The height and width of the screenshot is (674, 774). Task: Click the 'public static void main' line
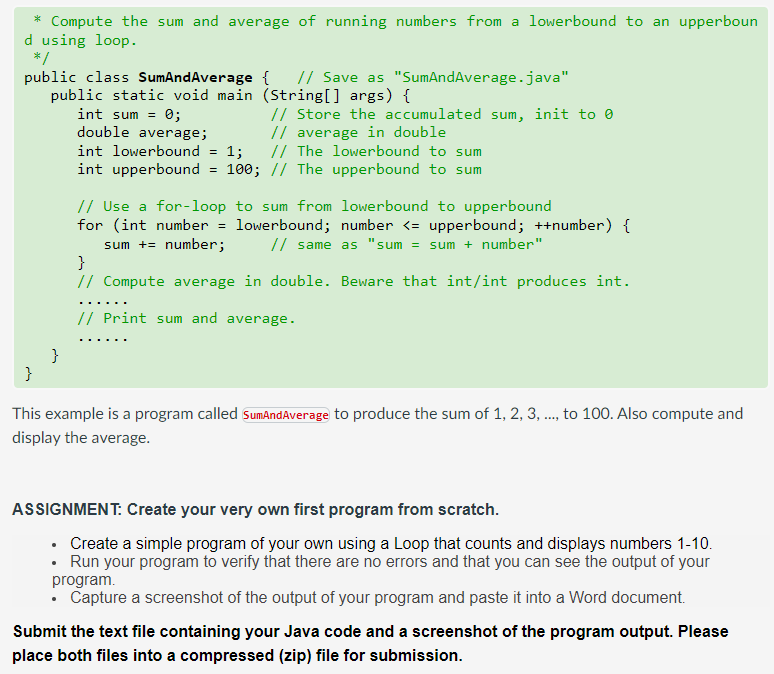230,95
